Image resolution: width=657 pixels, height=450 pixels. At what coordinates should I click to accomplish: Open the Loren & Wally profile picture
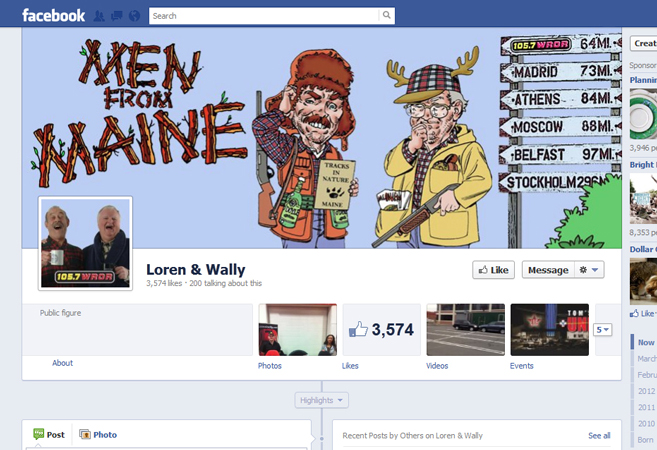click(85, 243)
